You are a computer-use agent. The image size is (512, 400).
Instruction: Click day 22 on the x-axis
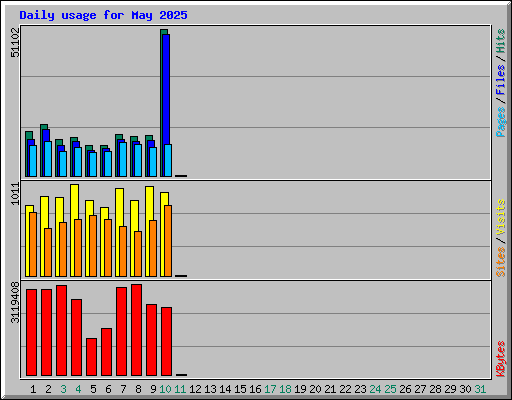point(345,389)
